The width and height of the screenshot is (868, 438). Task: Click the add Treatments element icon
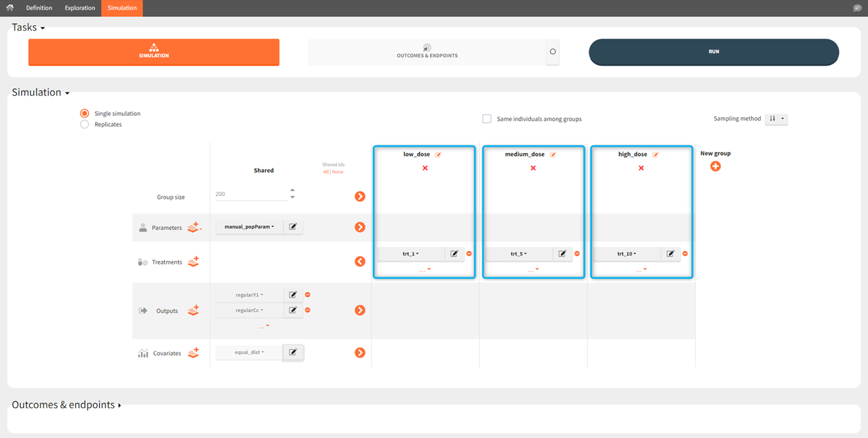[x=193, y=262]
